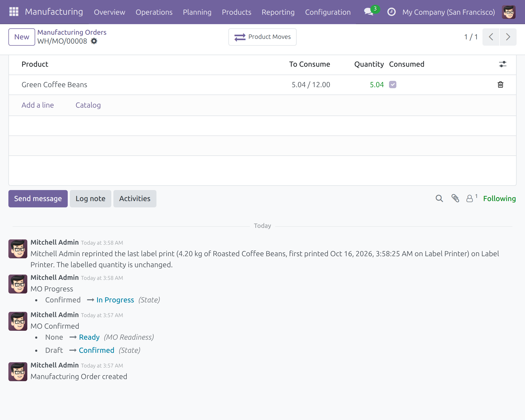Click the Log note button
525x420 pixels.
pyautogui.click(x=91, y=199)
